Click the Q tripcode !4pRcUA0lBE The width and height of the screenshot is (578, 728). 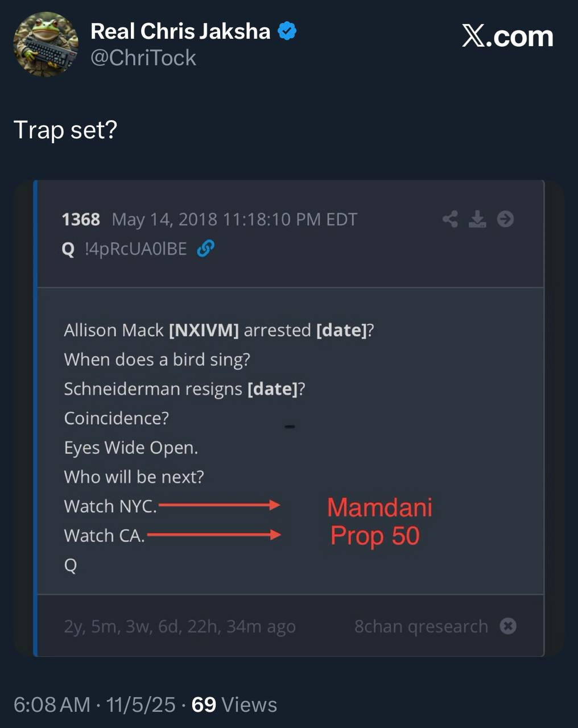[x=135, y=249]
